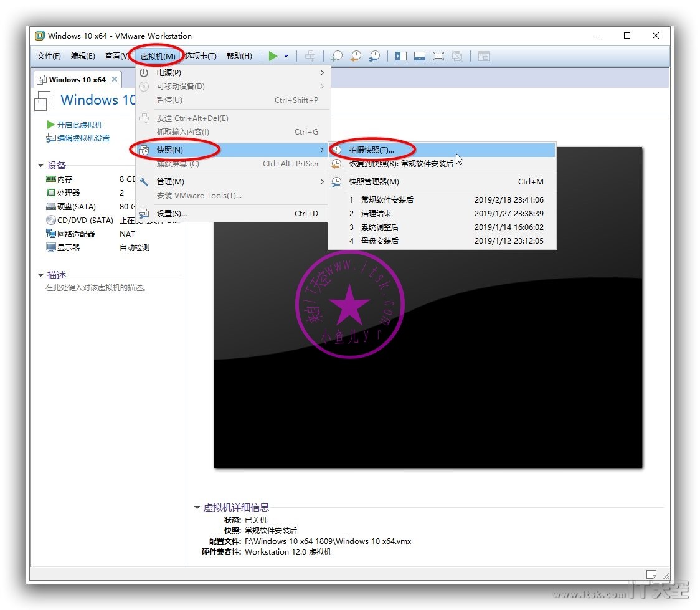Click the power icon beside 电源(P)
This screenshot has height=610, width=700.
[144, 72]
